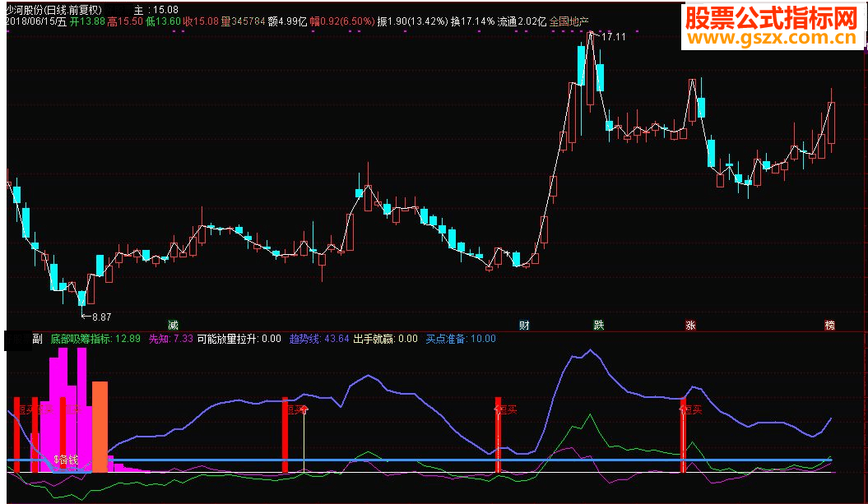Image resolution: width=868 pixels, height=504 pixels.
Task: Click the orange bar in the indicator panel
Action: pyautogui.click(x=100, y=427)
